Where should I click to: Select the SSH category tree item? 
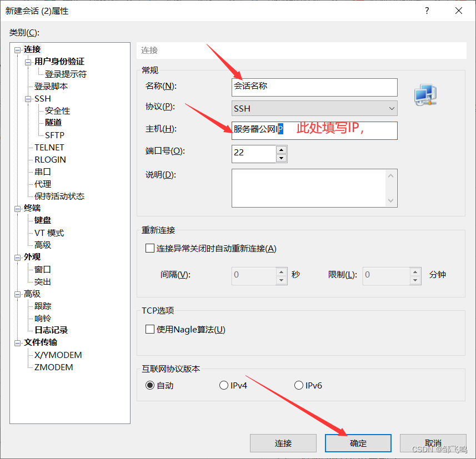pos(43,99)
